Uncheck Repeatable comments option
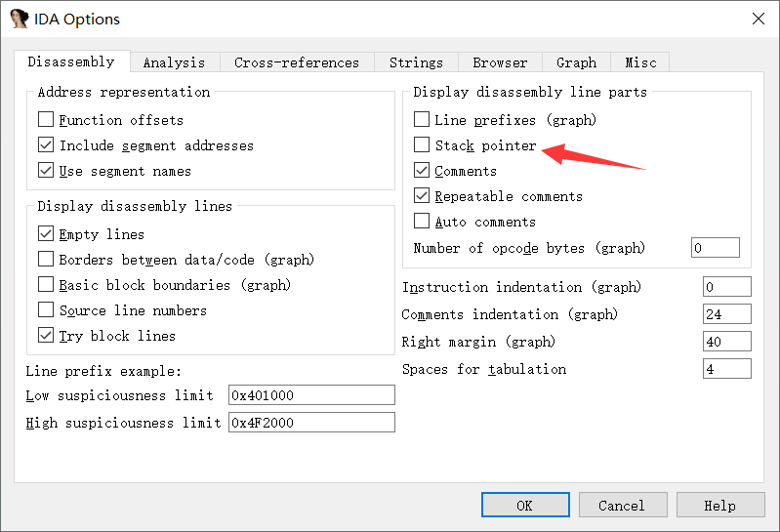 (x=422, y=196)
